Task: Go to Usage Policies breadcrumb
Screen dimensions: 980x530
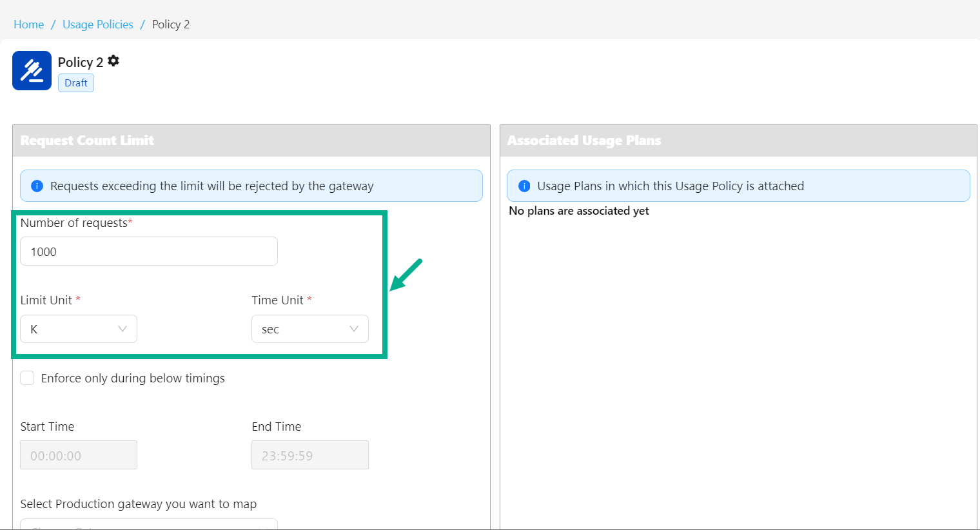Action: pyautogui.click(x=98, y=25)
